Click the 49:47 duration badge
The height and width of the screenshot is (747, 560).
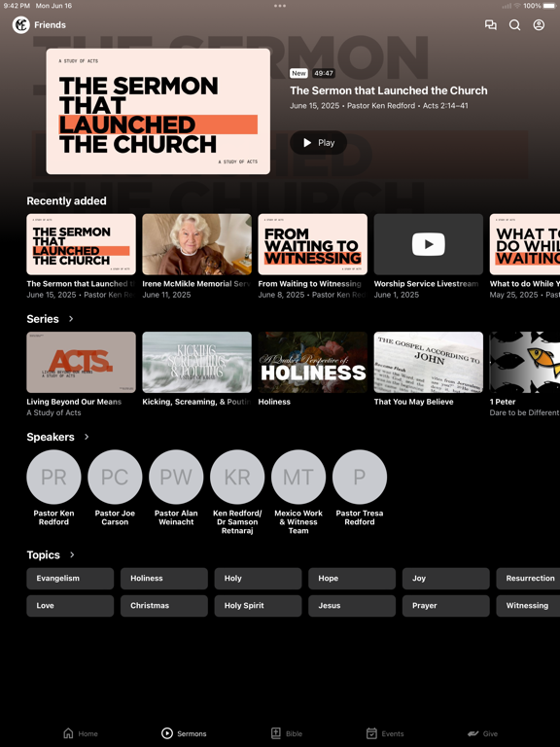[324, 73]
